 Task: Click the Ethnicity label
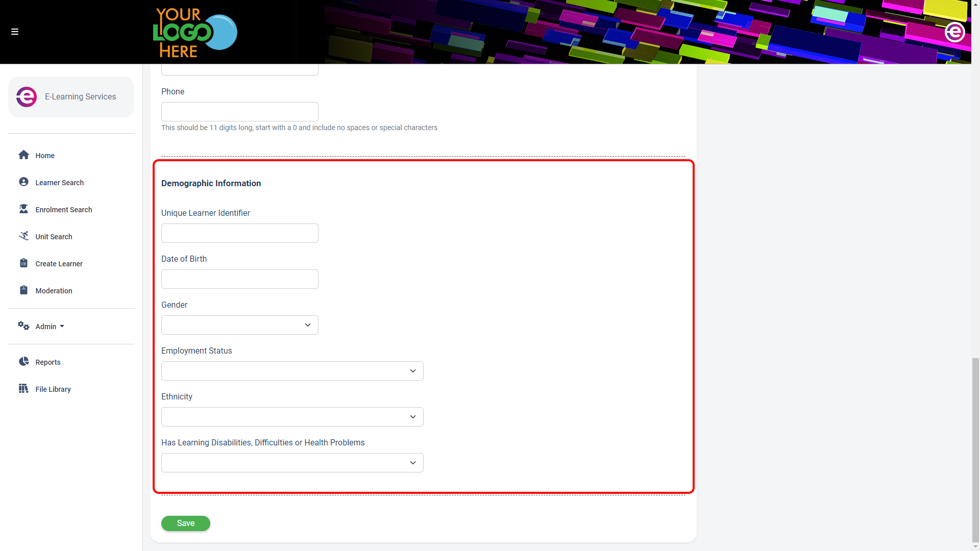click(177, 396)
